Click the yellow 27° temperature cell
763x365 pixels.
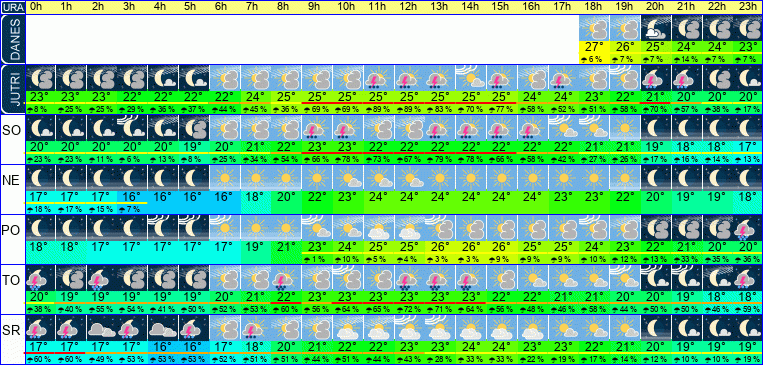(x=595, y=48)
